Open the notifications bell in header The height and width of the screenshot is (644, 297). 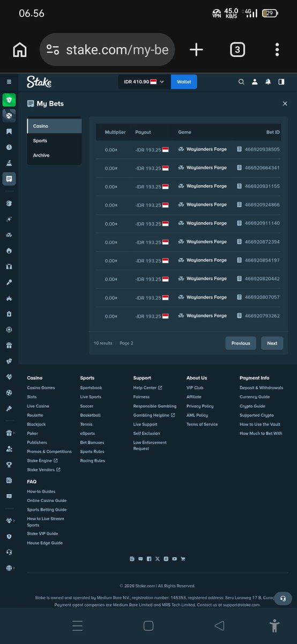coord(268,82)
